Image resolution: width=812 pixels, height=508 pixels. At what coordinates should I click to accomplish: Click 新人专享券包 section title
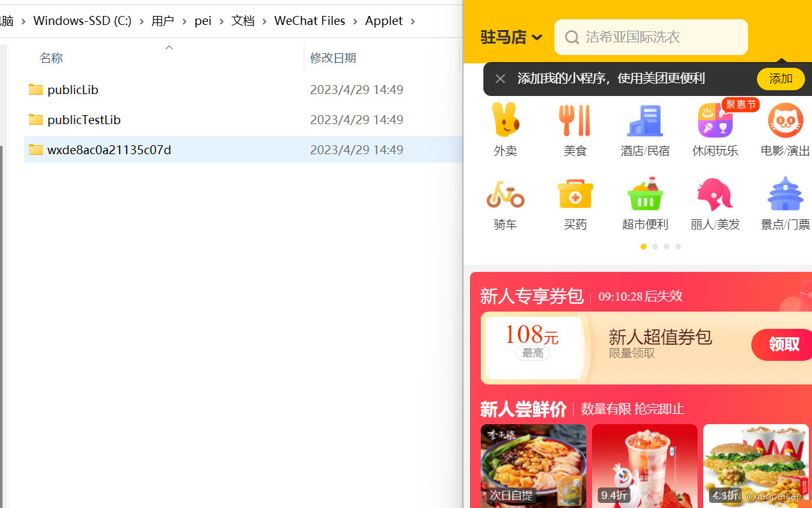point(531,296)
